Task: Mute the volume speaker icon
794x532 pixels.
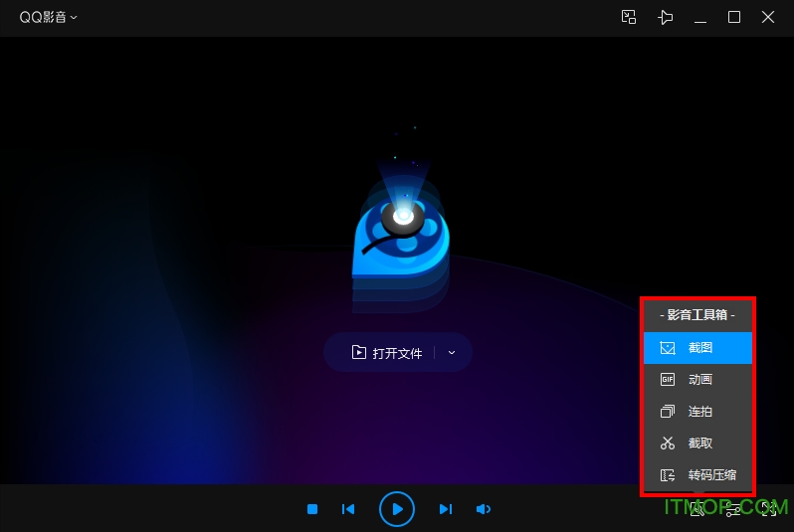Action: pos(484,509)
